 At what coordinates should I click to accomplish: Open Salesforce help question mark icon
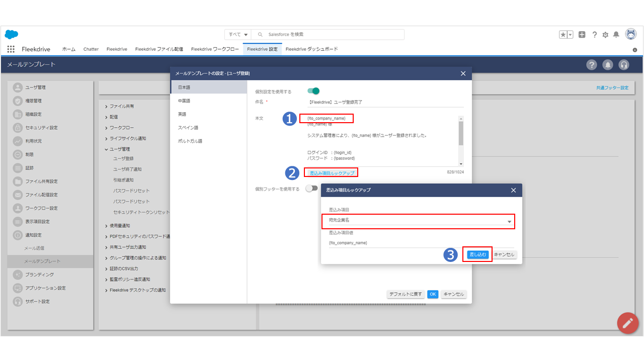594,35
